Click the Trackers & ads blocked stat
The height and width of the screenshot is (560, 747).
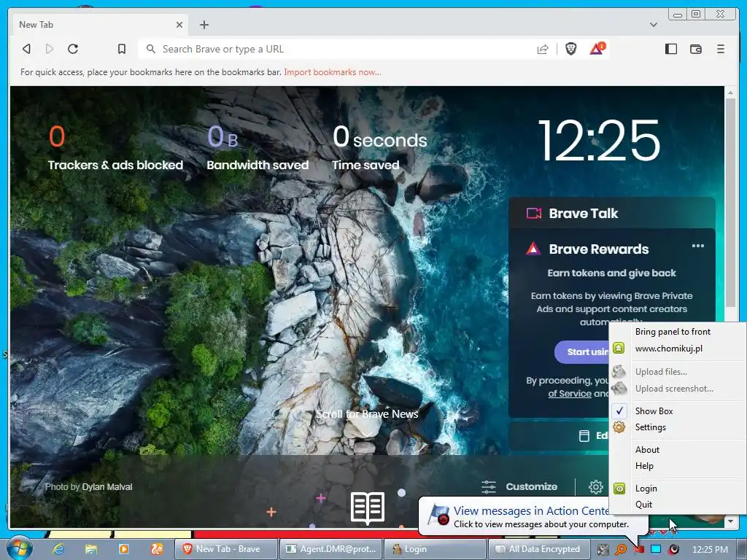pos(115,147)
